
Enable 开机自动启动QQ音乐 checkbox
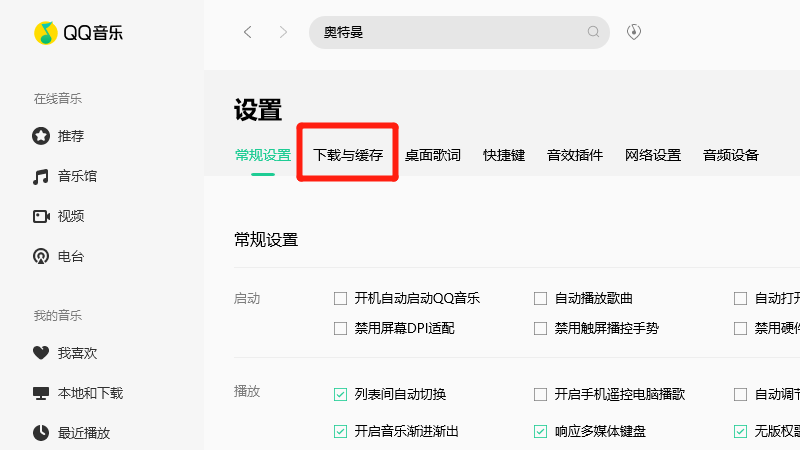pos(341,298)
